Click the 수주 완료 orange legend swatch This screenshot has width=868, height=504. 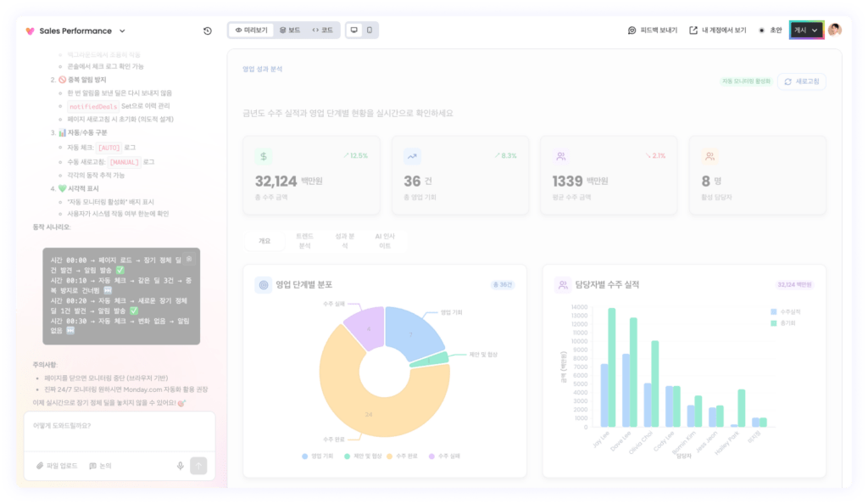(x=389, y=456)
